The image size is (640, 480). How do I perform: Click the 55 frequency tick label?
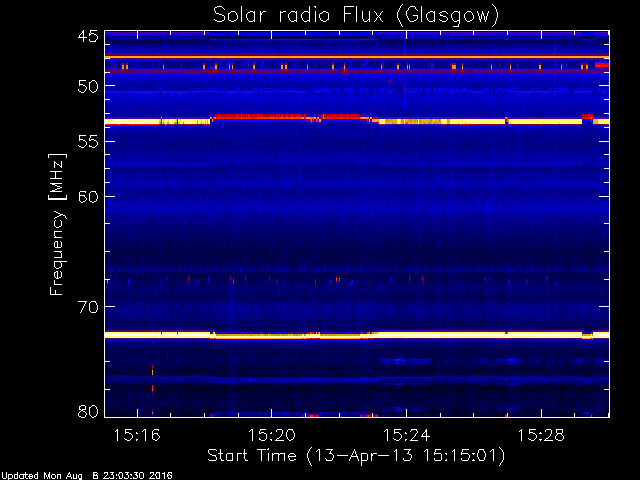88,142
